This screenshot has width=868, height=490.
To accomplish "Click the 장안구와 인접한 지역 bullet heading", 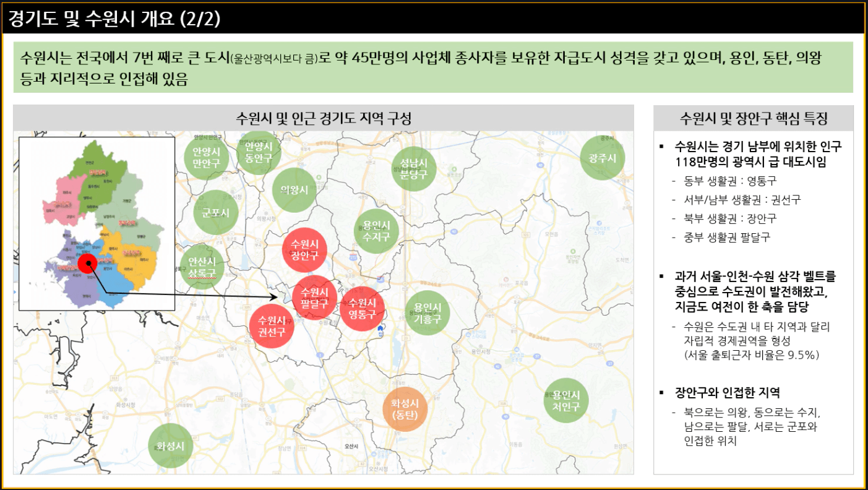I will tap(728, 392).
